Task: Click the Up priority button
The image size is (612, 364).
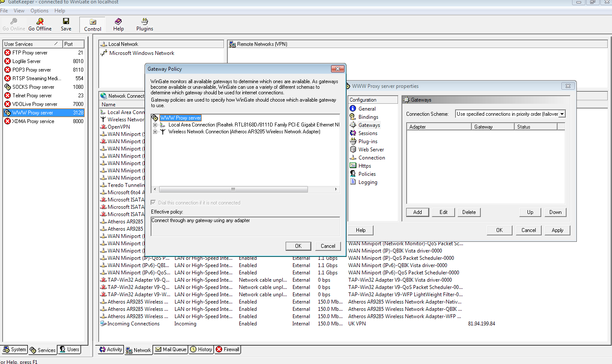Action: tap(530, 212)
